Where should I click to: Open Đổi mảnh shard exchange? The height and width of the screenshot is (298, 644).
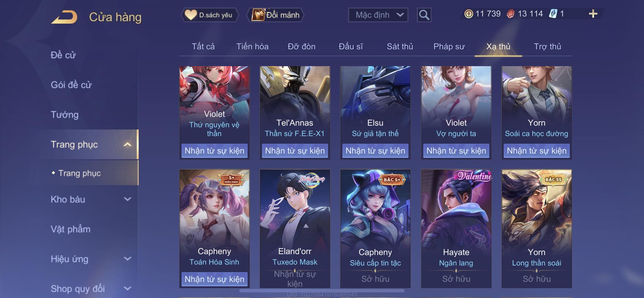[x=276, y=15]
